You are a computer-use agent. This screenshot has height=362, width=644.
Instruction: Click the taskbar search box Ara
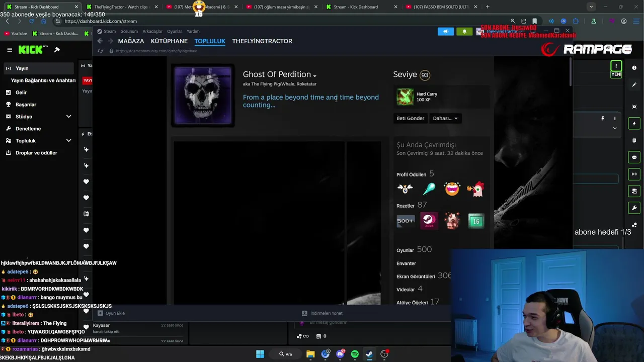click(x=286, y=354)
